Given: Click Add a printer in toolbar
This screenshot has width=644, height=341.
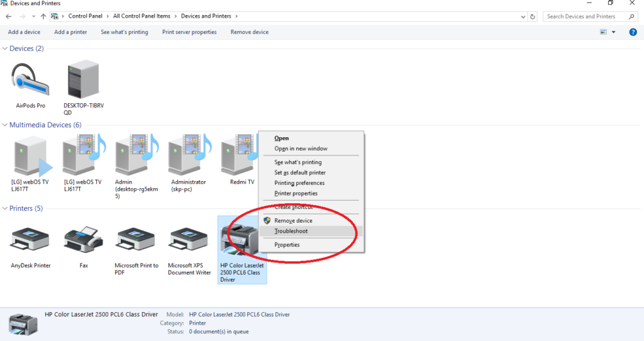Looking at the screenshot, I should 70,32.
